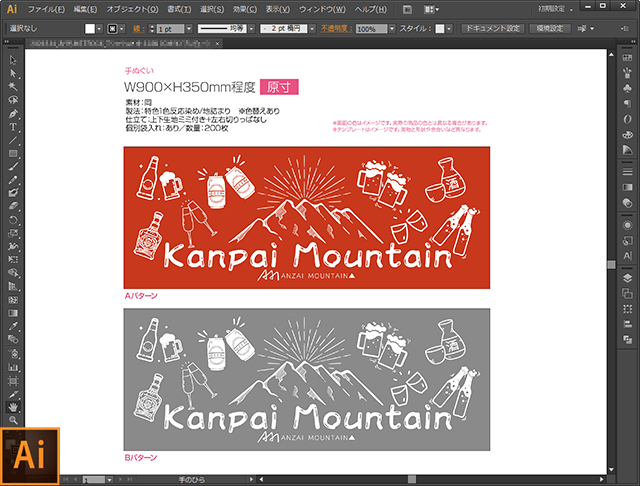This screenshot has height=486, width=640.
Task: Open the arrange documents dropdown
Action: 431,10
